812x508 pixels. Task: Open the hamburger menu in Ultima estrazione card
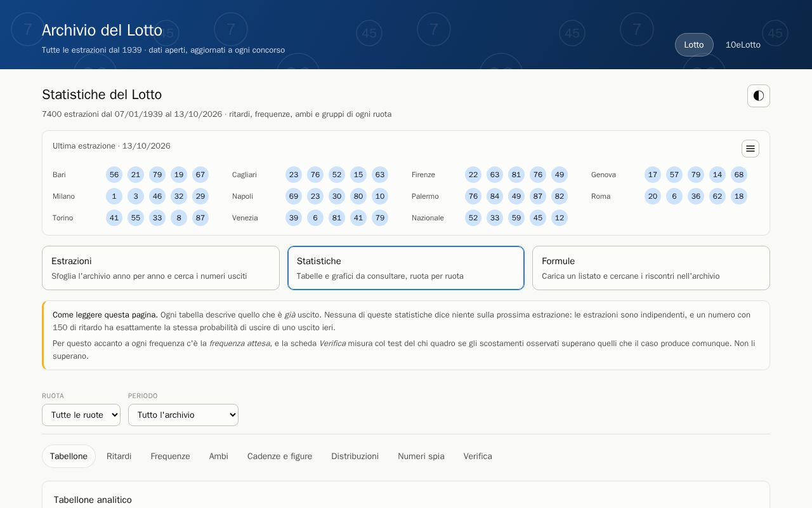click(750, 149)
